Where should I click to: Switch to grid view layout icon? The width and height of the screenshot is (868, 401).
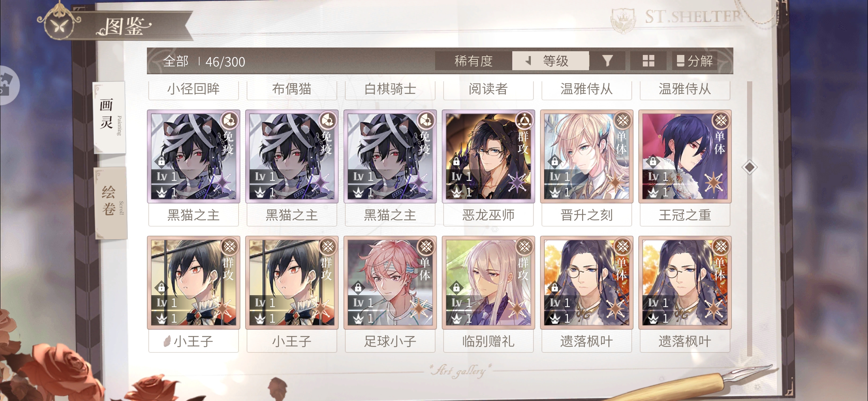[x=648, y=61]
